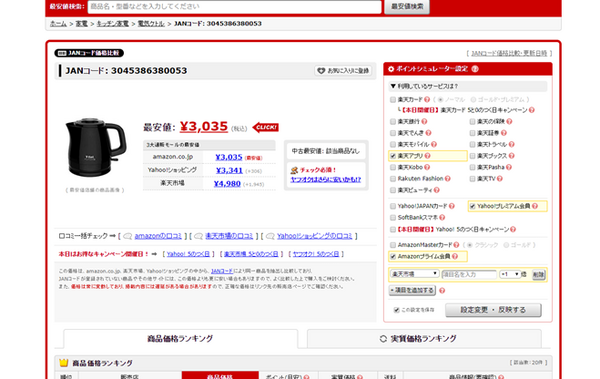
Task: Collapse the 利用しているサービスは？ section
Action: 468,86
